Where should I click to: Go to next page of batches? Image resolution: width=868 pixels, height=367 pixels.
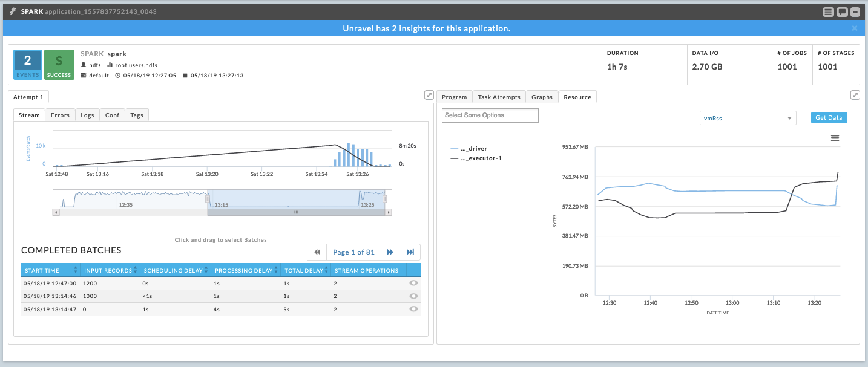[x=390, y=252]
